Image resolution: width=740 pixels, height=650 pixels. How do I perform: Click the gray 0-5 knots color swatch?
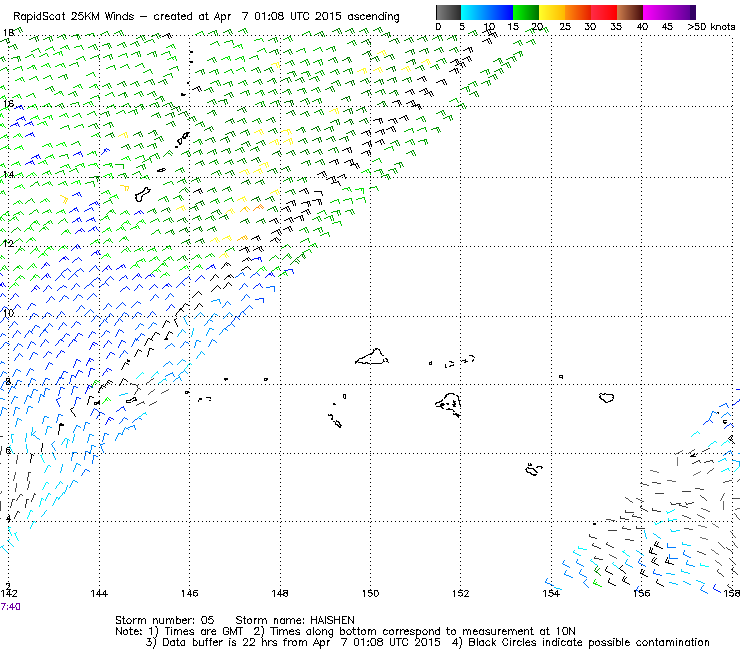point(448,12)
